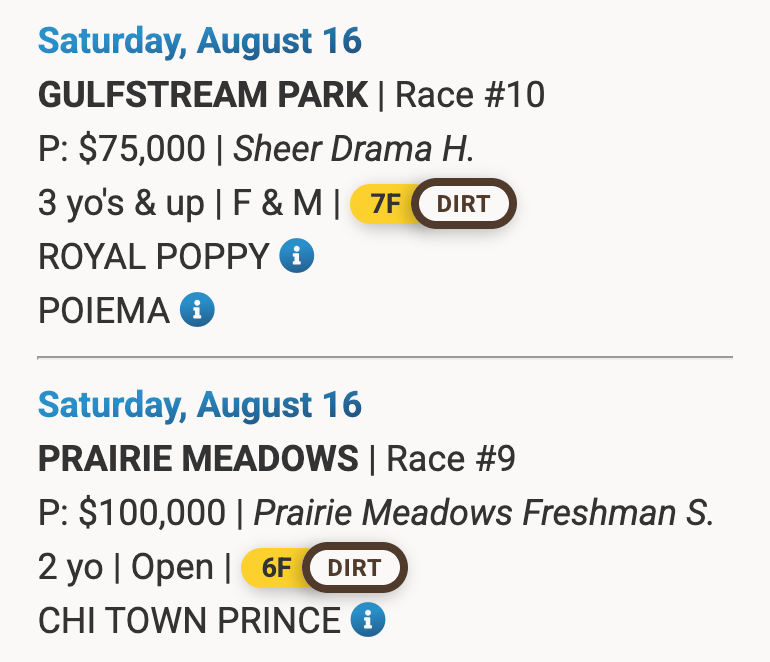The image size is (770, 662).
Task: Open the info icon next to POIEMA
Action: (197, 311)
